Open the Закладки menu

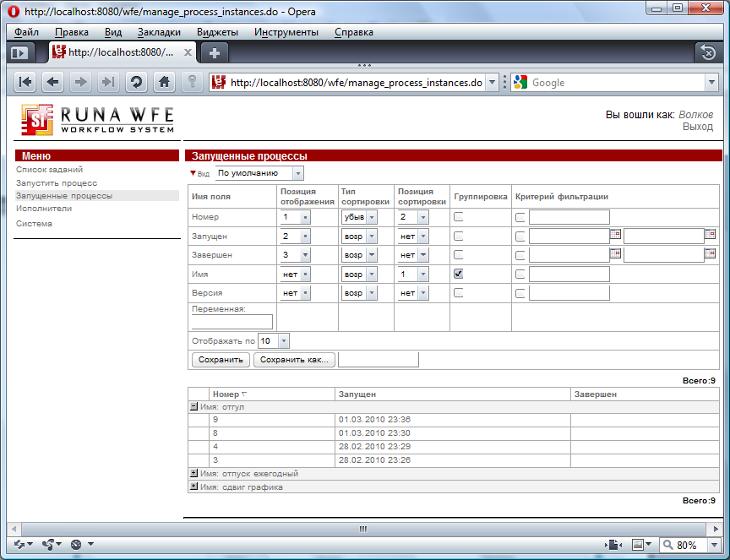click(x=159, y=32)
